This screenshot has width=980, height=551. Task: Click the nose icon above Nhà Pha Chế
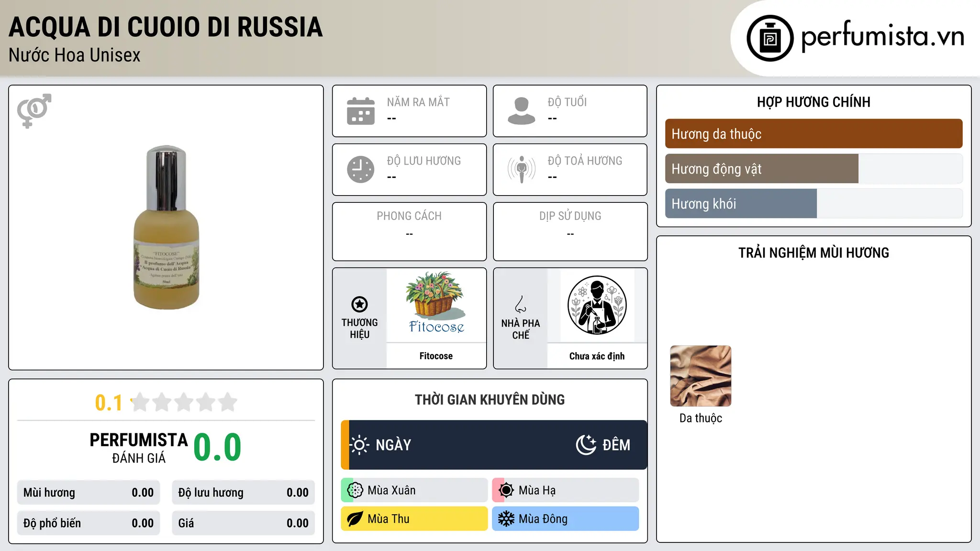pos(521,304)
